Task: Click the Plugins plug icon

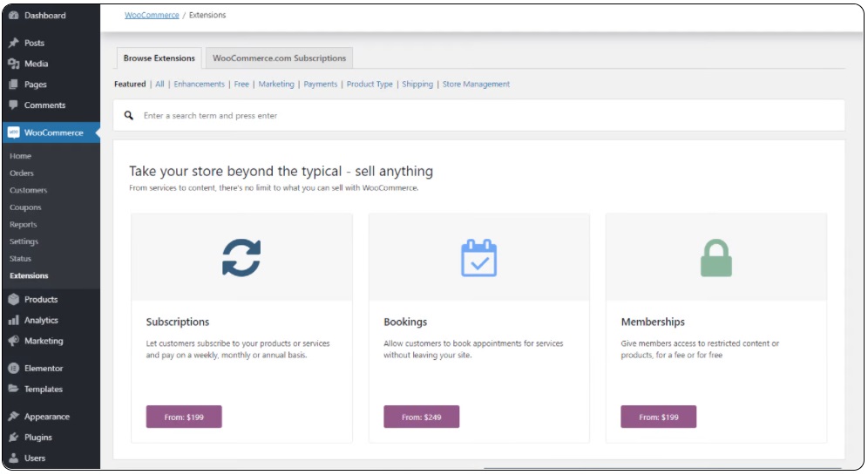Action: 14,438
